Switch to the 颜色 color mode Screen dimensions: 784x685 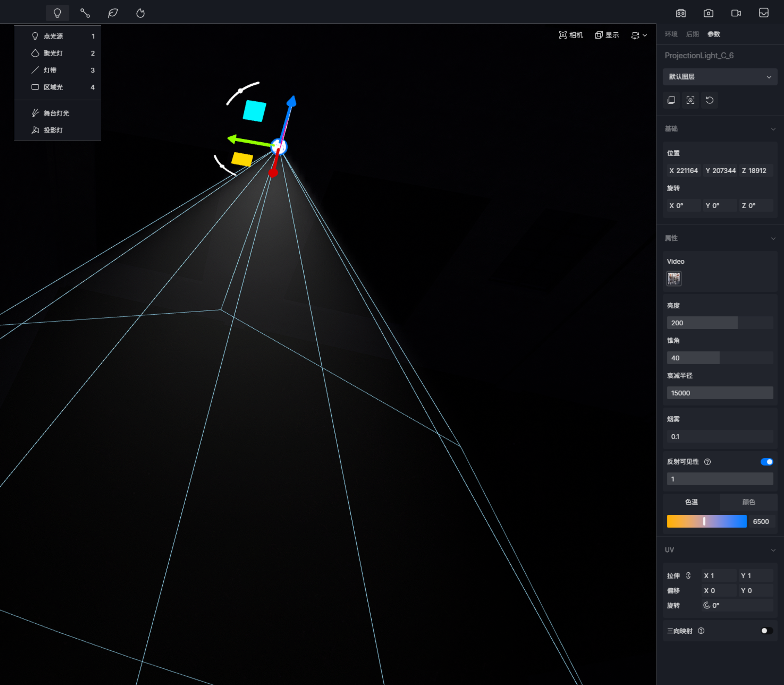point(749,502)
